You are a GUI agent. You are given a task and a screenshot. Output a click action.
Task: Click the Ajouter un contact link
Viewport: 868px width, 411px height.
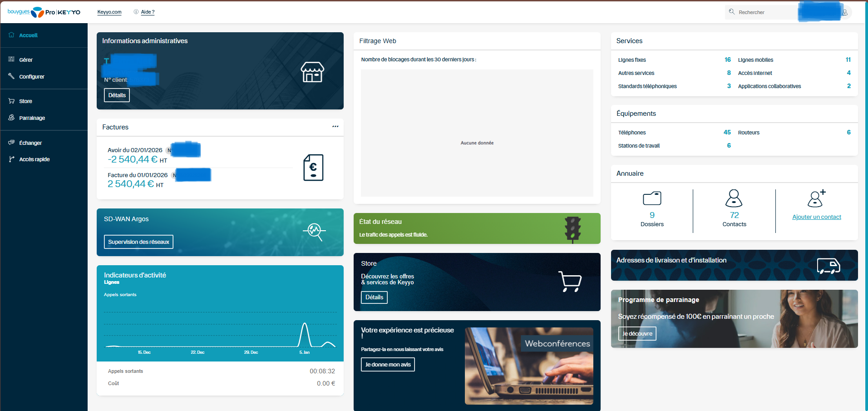click(816, 217)
